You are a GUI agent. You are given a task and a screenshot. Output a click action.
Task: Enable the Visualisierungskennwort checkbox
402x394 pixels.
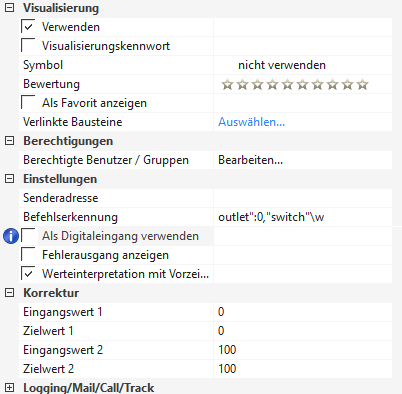28,46
